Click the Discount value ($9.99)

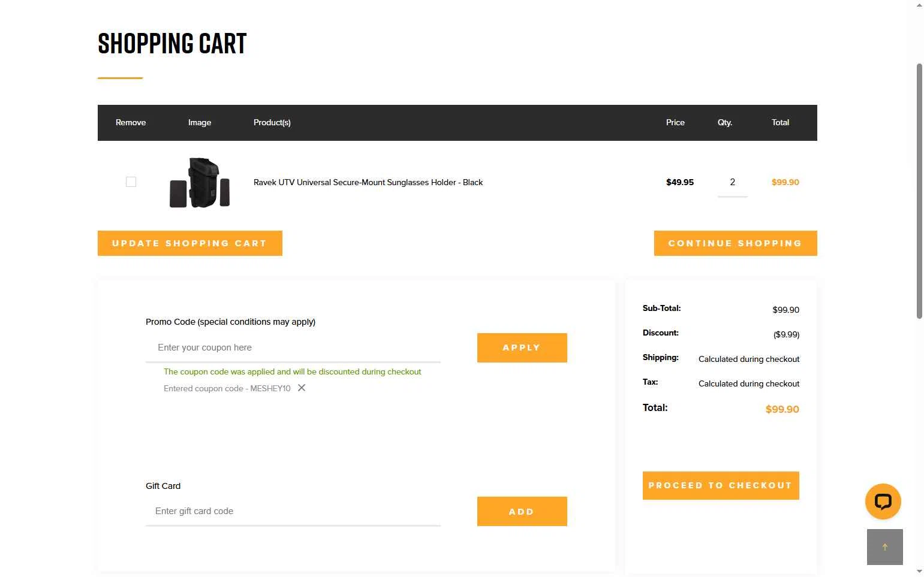click(x=786, y=334)
